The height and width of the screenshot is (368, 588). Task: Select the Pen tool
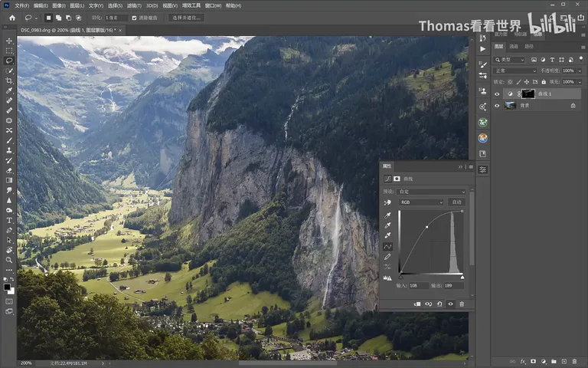point(9,230)
